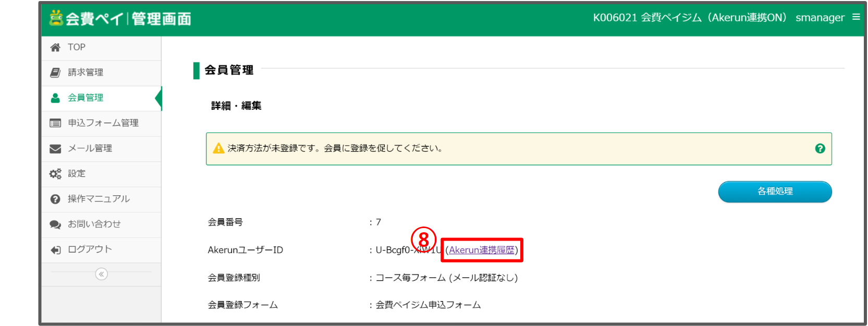The width and height of the screenshot is (868, 326).
Task: Open 請求管理 via its invoice icon
Action: coord(55,72)
